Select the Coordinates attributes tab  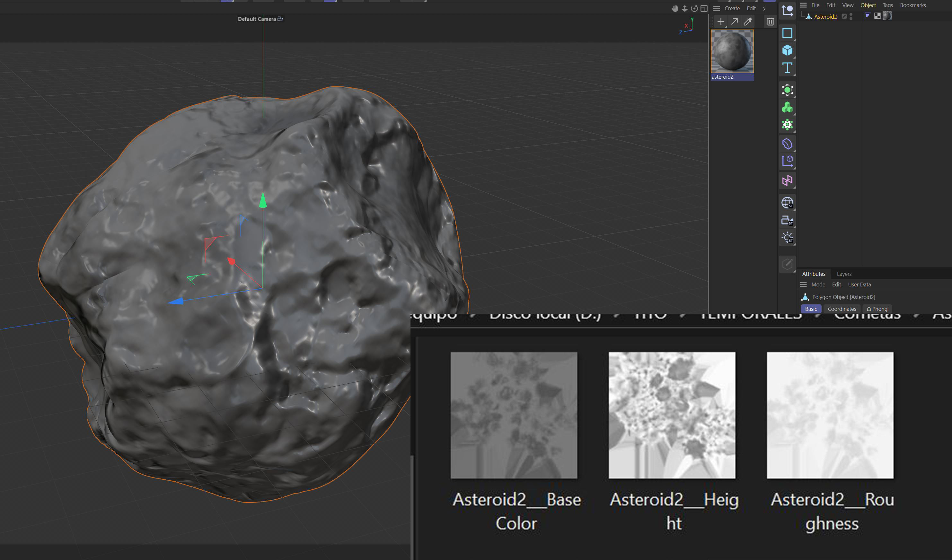pyautogui.click(x=842, y=309)
